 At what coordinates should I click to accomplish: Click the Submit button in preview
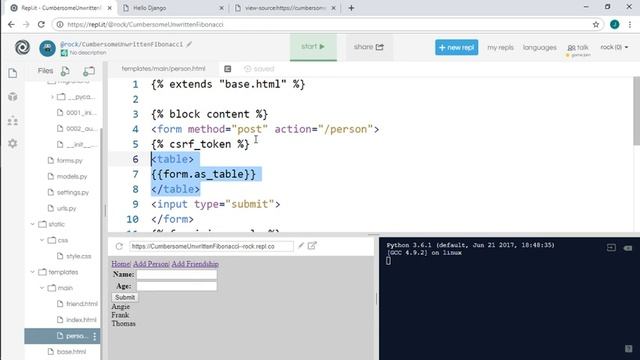click(x=125, y=297)
